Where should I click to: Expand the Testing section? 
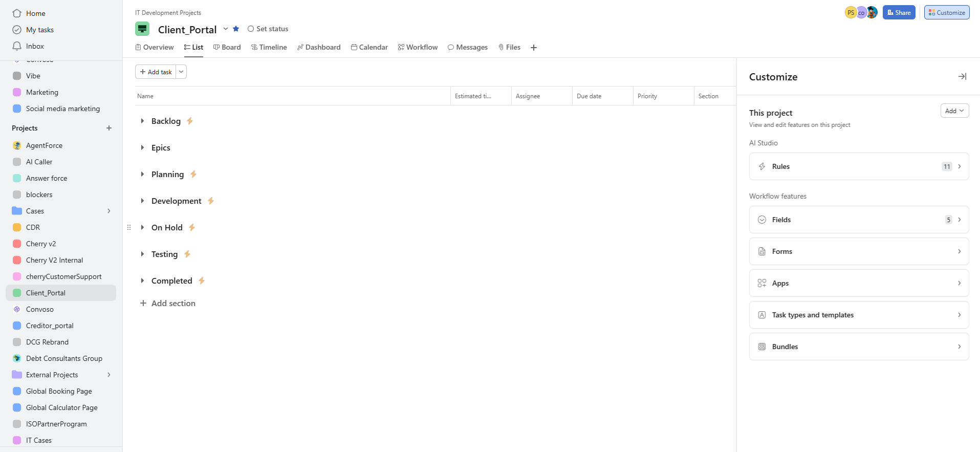coord(142,254)
